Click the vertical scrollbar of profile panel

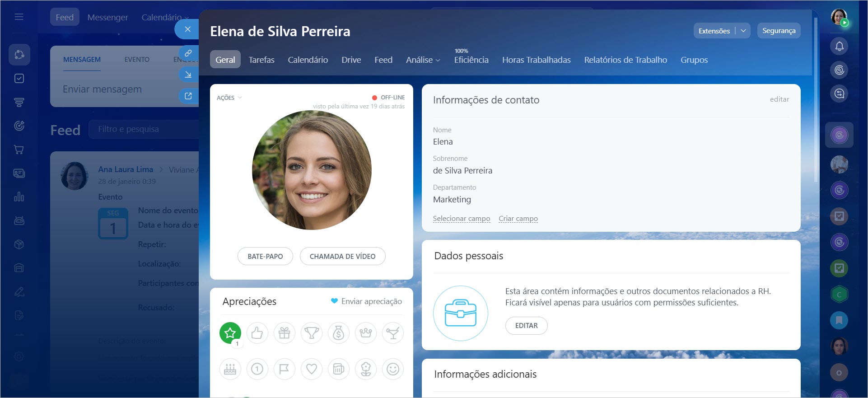point(815,99)
